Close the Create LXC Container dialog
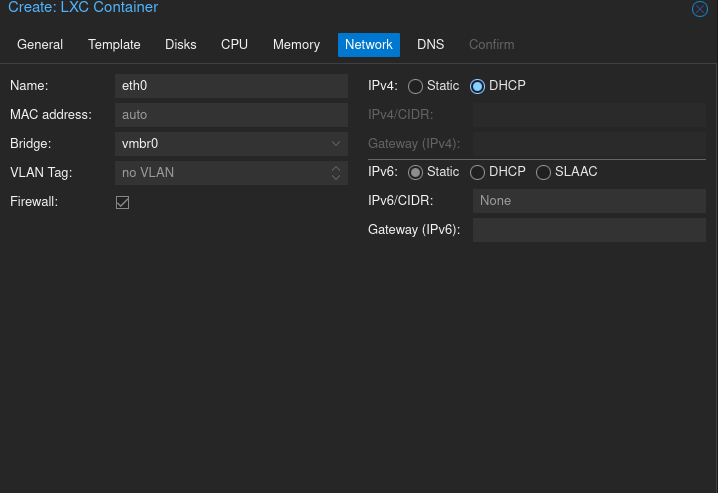 click(699, 9)
